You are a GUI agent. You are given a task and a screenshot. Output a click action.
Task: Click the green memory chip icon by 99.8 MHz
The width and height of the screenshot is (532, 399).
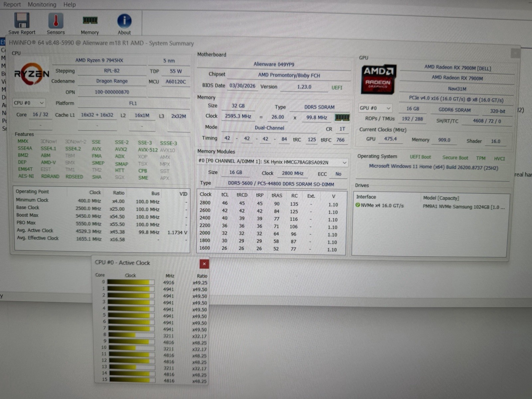(342, 117)
